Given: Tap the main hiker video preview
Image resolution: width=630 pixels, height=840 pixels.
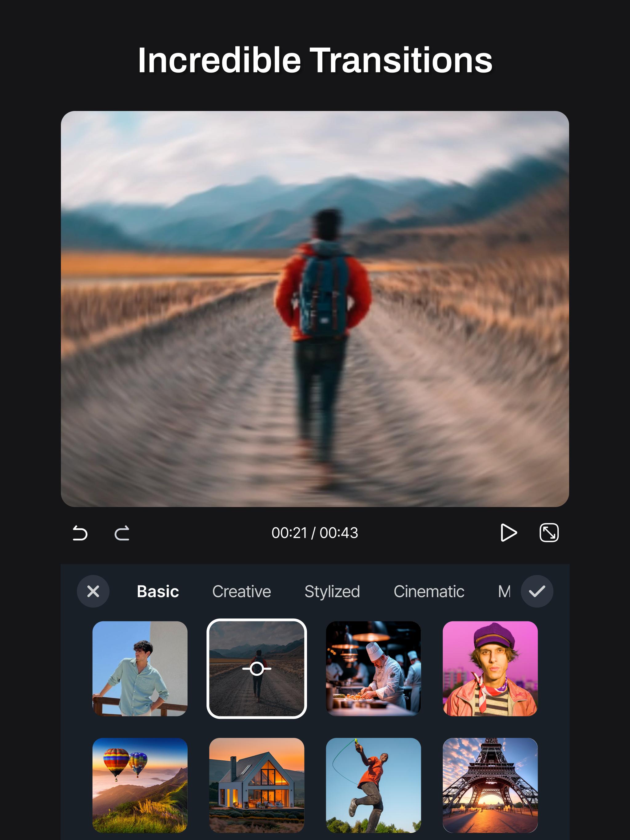Looking at the screenshot, I should [315, 309].
